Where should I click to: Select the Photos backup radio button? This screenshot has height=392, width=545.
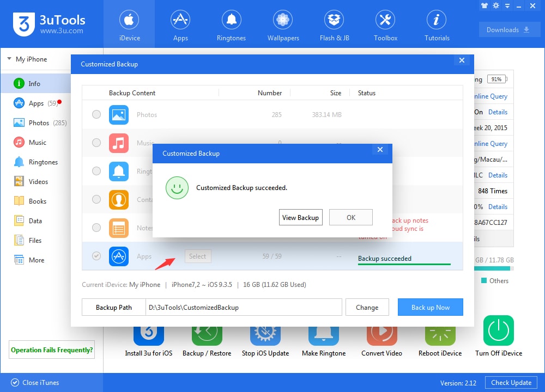click(96, 114)
